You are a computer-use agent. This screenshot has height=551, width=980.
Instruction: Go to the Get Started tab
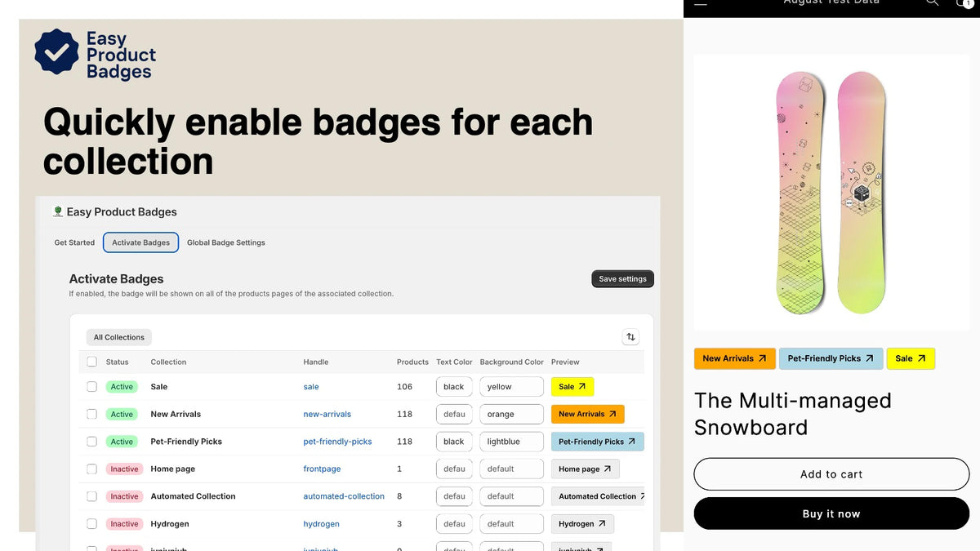tap(74, 242)
